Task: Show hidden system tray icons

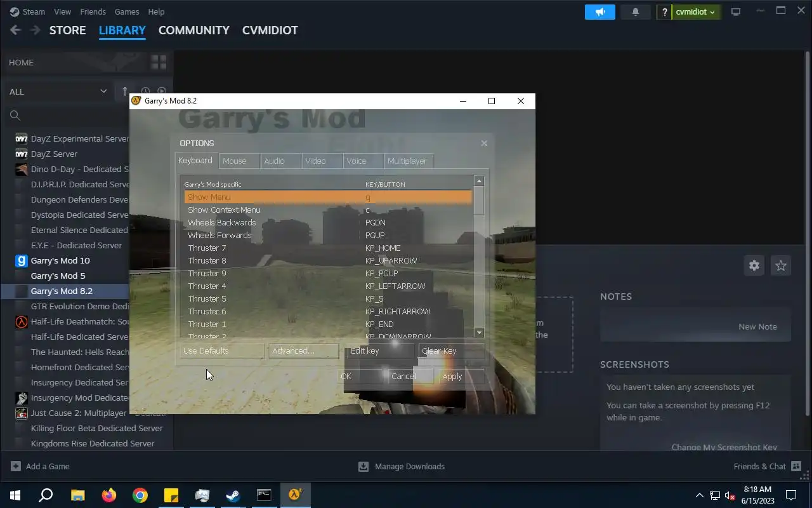Action: coord(700,495)
